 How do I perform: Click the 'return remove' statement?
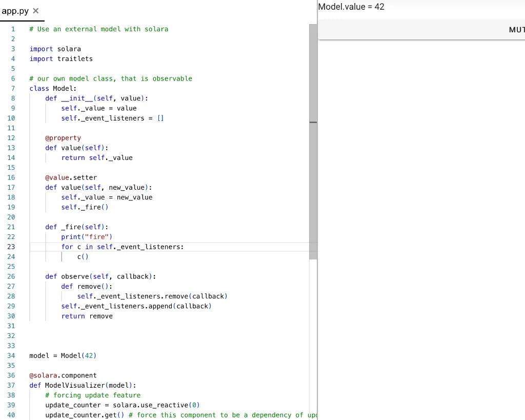(87, 316)
